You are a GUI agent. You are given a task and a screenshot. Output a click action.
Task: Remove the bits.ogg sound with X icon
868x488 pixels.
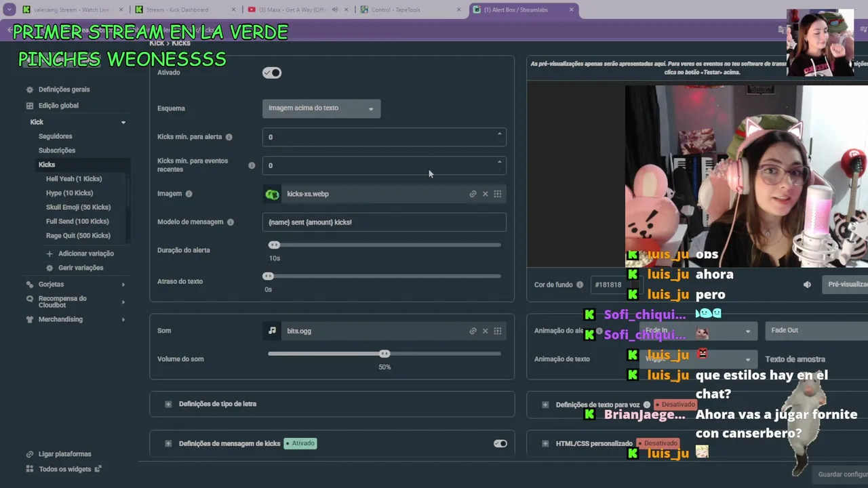point(485,331)
